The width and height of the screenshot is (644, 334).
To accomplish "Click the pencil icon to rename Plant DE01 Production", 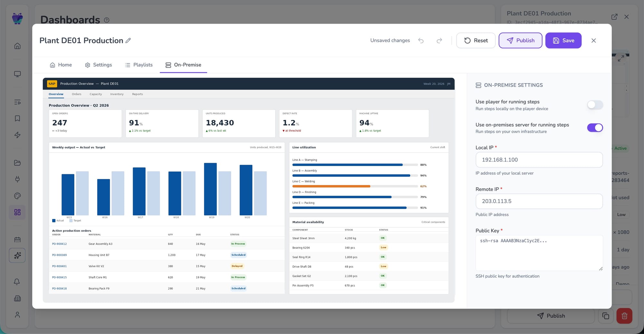I will point(128,40).
